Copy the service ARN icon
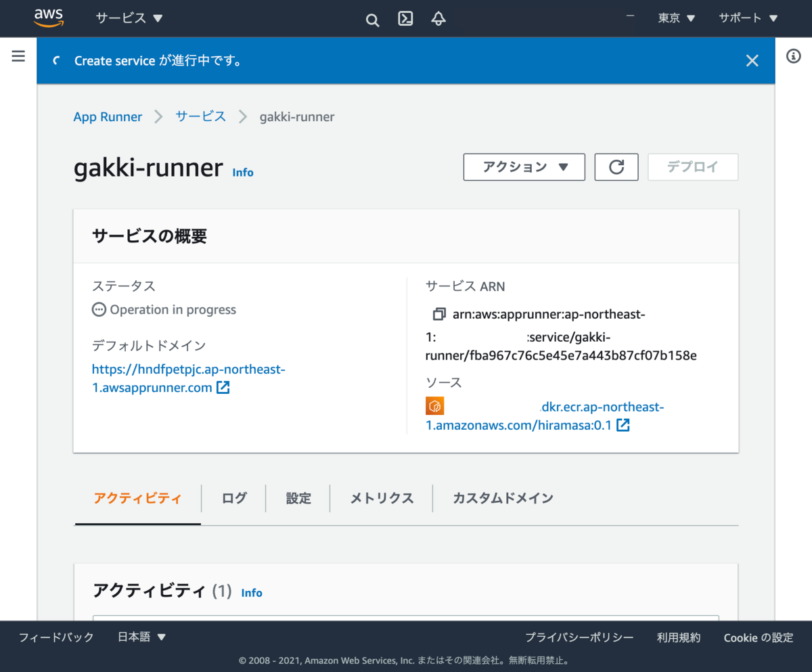Screen dimensions: 812x672 pyautogui.click(x=439, y=314)
